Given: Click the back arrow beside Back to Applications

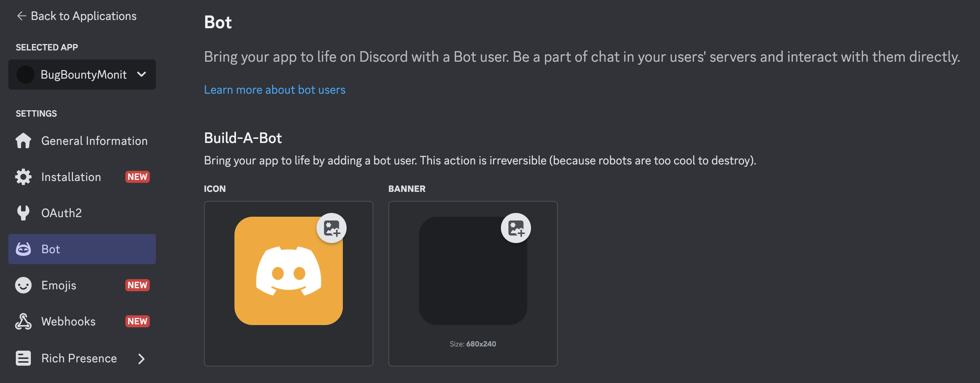Looking at the screenshot, I should point(21,16).
